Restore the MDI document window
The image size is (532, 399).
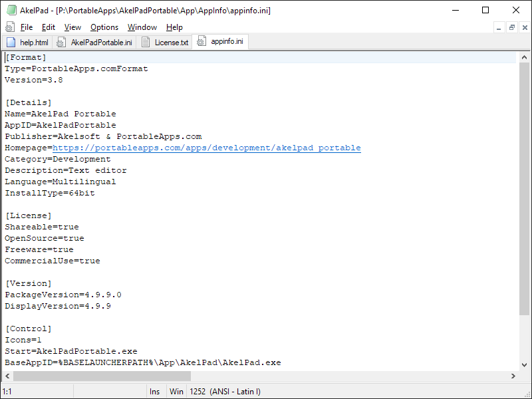coord(511,27)
